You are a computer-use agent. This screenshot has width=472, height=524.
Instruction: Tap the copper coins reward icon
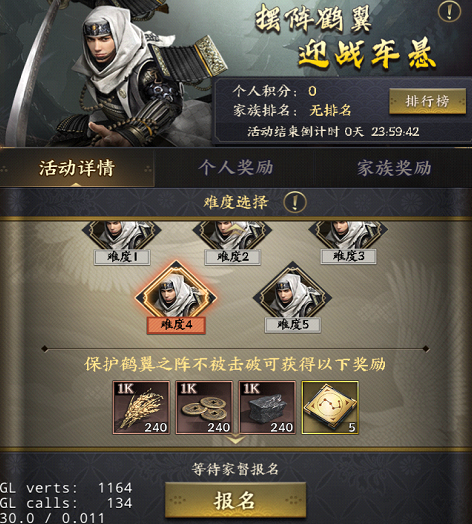(x=204, y=407)
